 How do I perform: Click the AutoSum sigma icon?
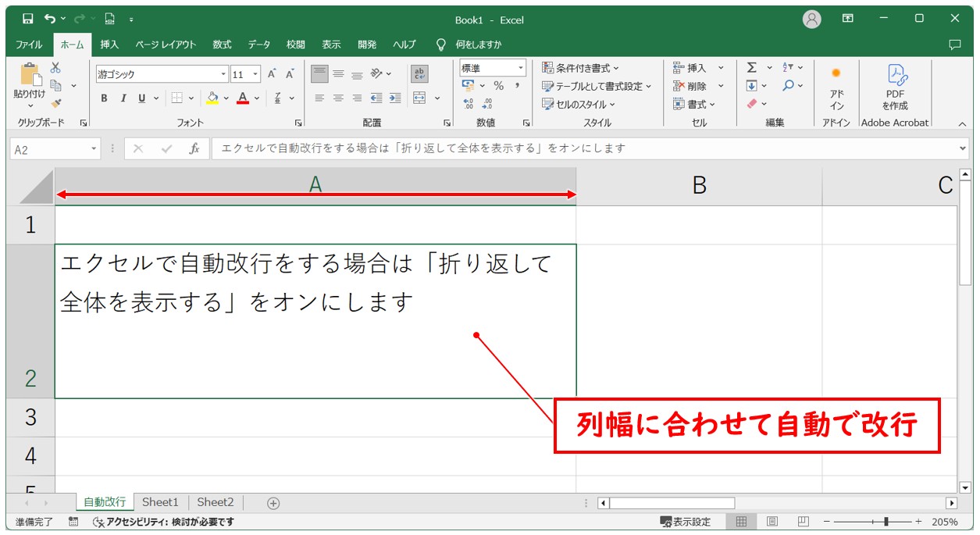click(x=751, y=68)
